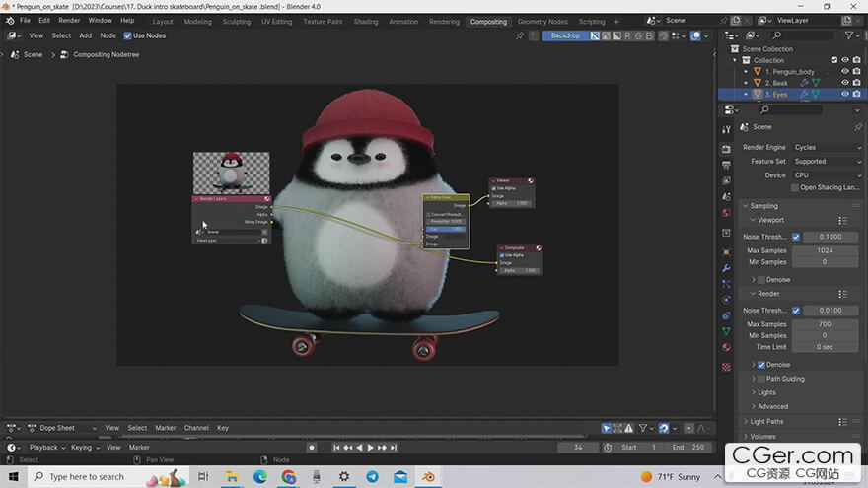Open the outliner filter funnel icon

(849, 35)
